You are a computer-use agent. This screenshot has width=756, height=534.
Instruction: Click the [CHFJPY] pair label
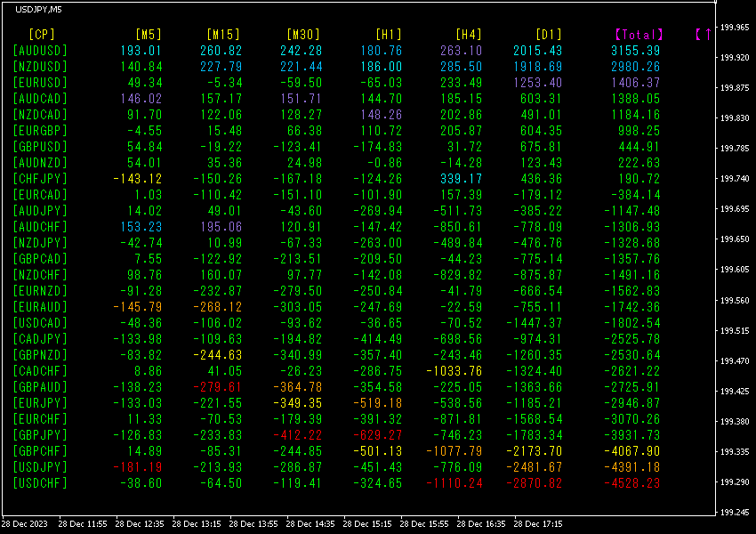coord(40,179)
